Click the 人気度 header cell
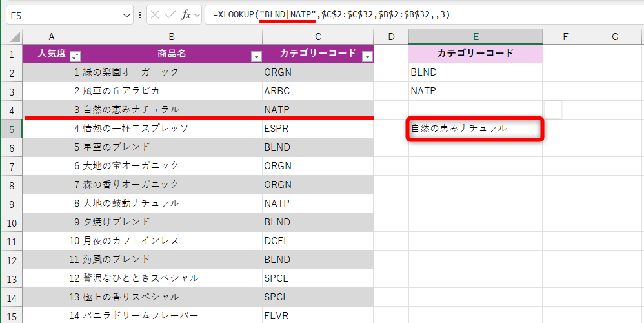This screenshot has height=323, width=644. pyautogui.click(x=52, y=54)
